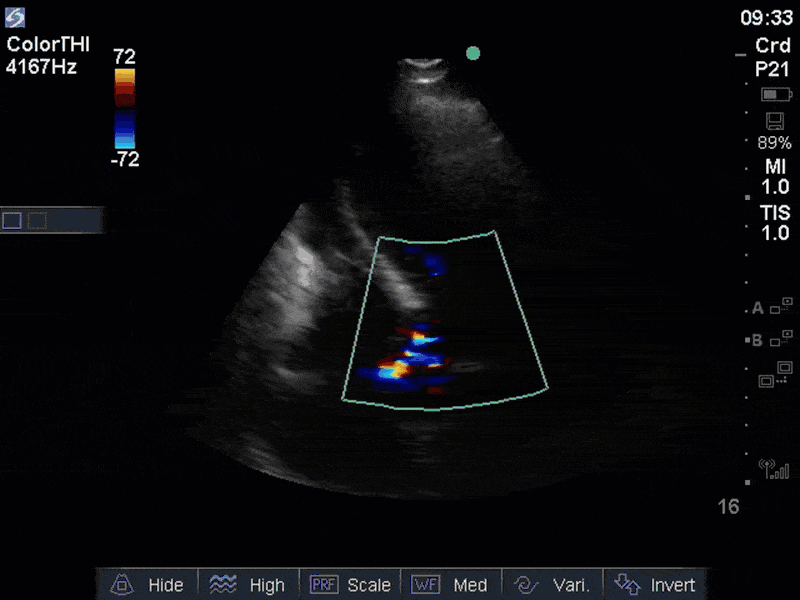
Task: Click the color Doppler region box
Action: [445, 320]
